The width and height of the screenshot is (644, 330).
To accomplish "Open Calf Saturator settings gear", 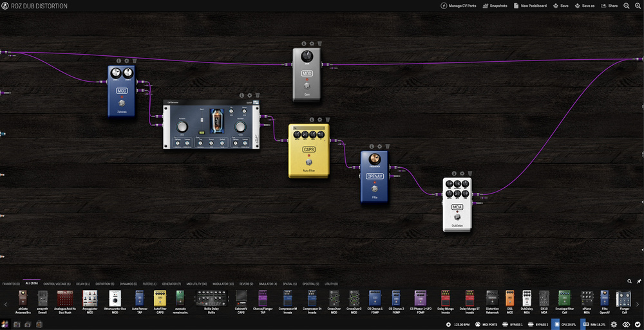I will tap(249, 95).
